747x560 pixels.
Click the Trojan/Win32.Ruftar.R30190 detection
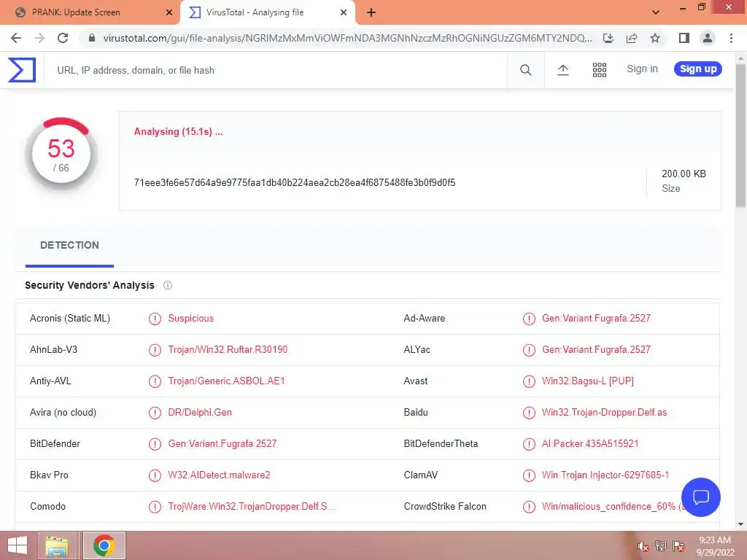pyautogui.click(x=228, y=350)
